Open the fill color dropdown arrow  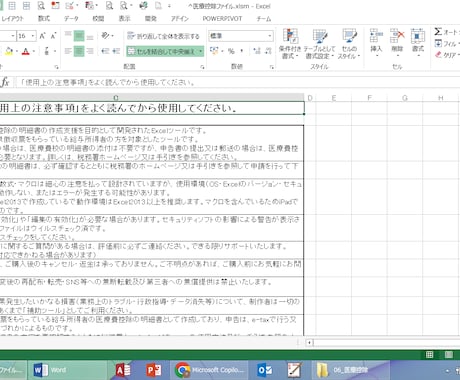tap(16, 51)
